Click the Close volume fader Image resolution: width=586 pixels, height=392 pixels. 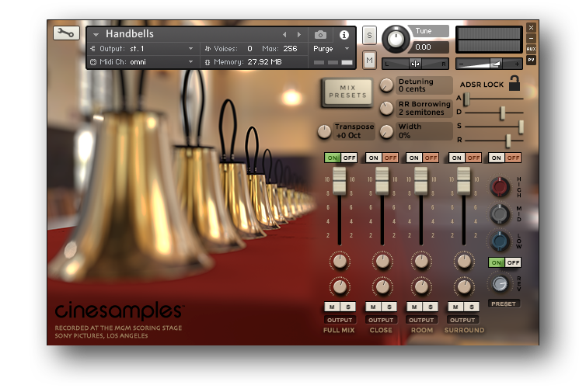click(382, 181)
